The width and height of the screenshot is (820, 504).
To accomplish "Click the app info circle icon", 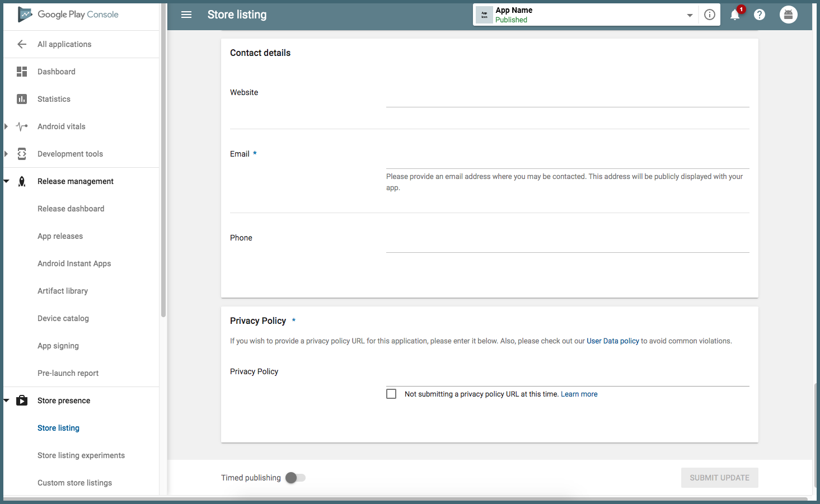I will [710, 15].
